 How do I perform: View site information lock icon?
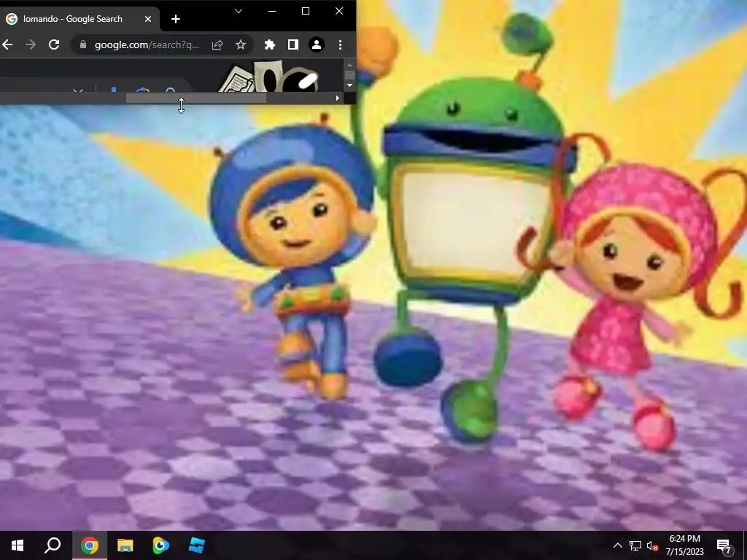(83, 44)
